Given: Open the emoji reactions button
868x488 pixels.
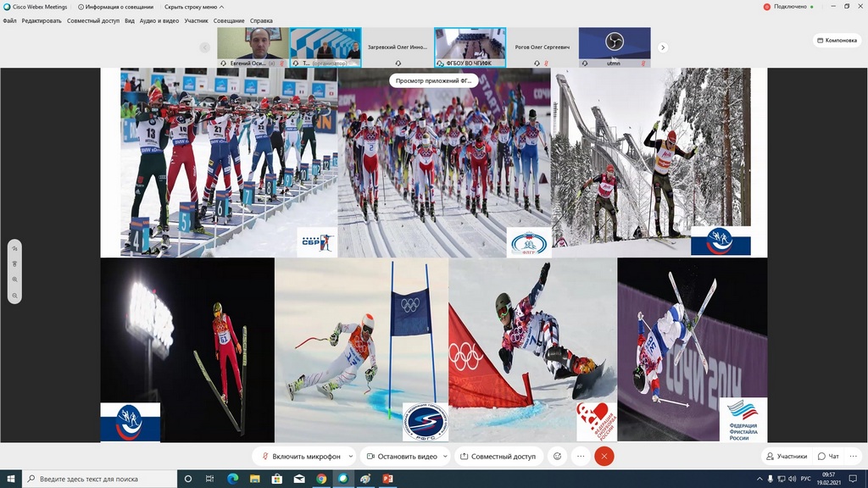Looking at the screenshot, I should tap(557, 456).
